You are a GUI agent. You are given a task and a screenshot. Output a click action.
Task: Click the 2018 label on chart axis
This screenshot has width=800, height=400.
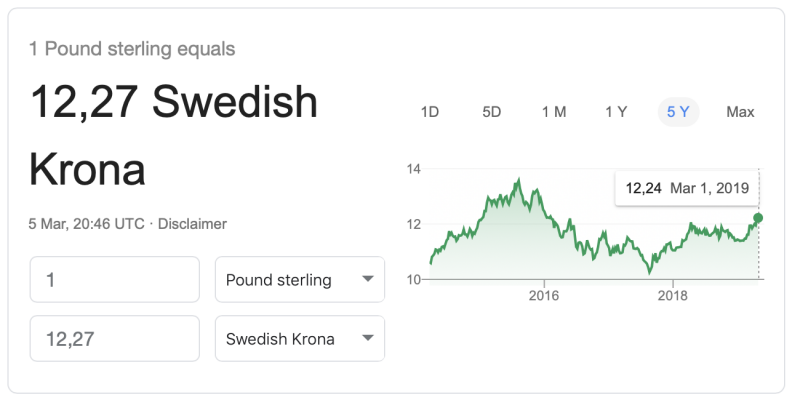[672, 296]
